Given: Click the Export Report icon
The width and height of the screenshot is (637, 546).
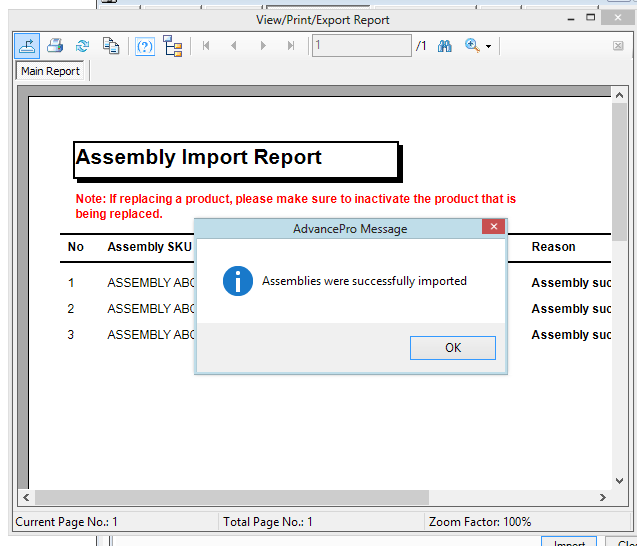Looking at the screenshot, I should tap(26, 46).
